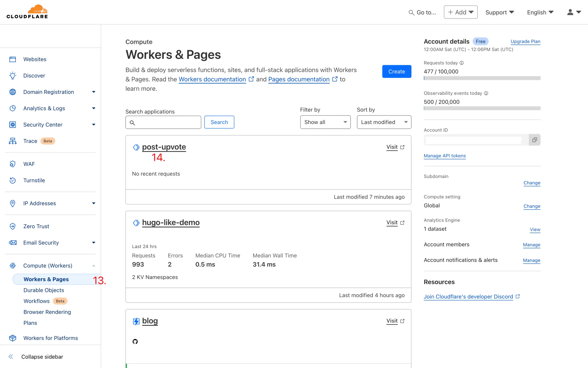Open the Pages documentation link

point(299,79)
